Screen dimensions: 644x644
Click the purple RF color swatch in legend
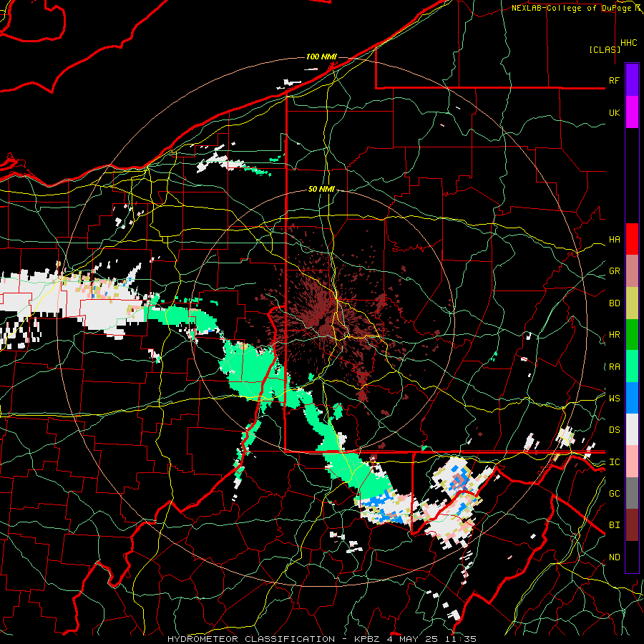(x=632, y=80)
